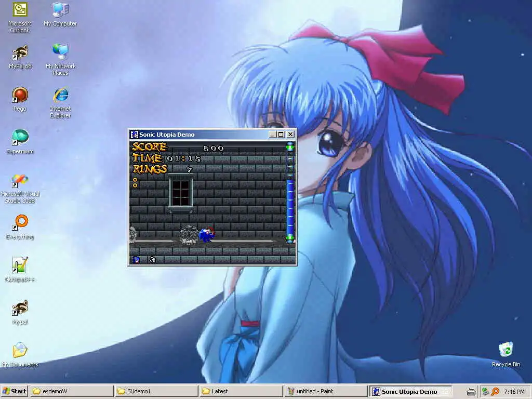The image size is (532, 399).
Task: Click the SCORE label in game HUD
Action: (149, 147)
